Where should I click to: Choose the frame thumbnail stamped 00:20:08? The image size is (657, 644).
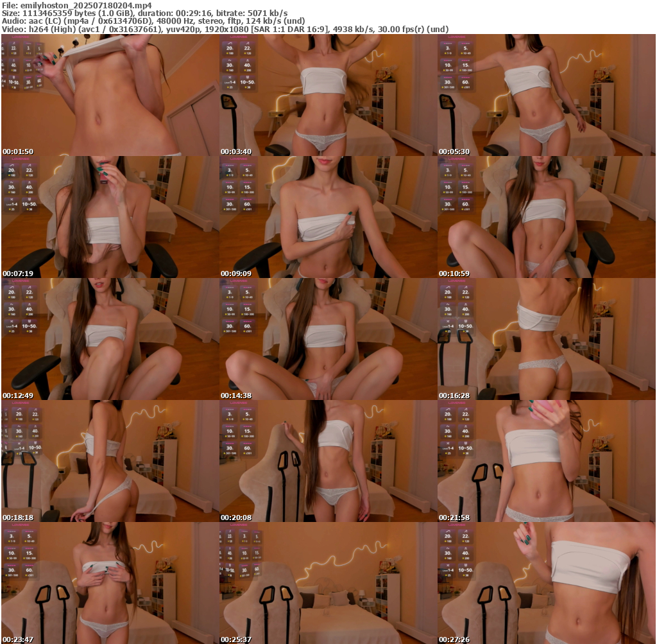click(x=328, y=461)
